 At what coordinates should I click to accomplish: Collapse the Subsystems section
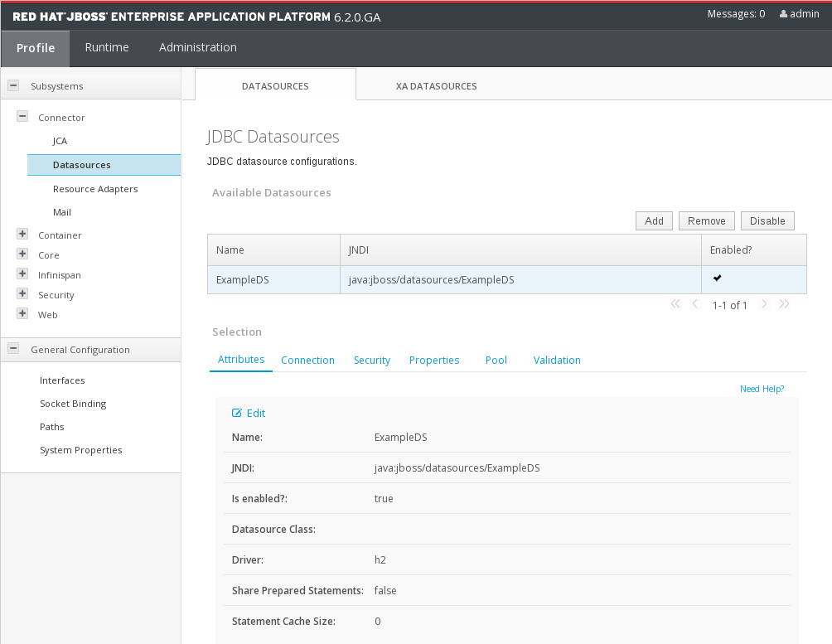(13, 85)
